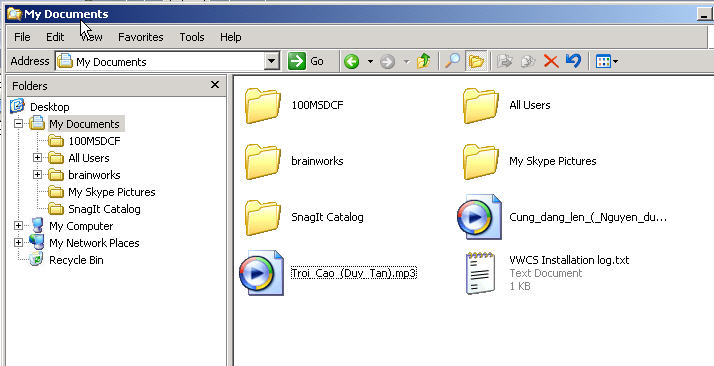Toggle the Folders pane toolbar button
The image size is (714, 366).
tap(476, 61)
